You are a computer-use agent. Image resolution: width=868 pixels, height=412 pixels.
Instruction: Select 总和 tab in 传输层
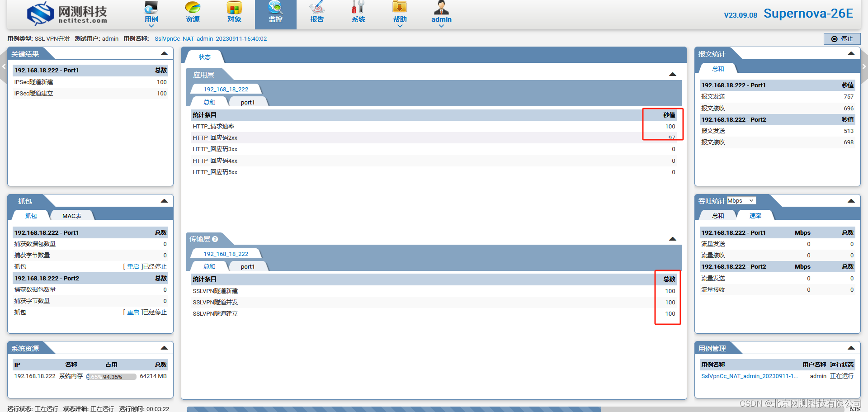point(209,267)
